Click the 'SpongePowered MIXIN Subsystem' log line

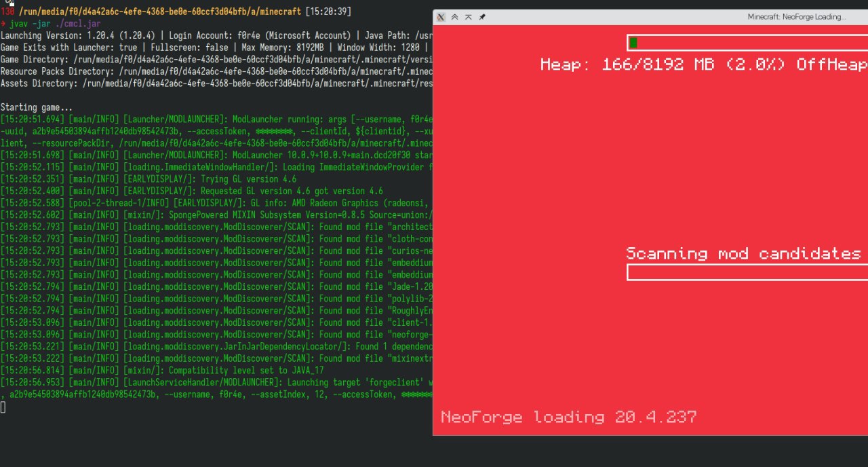(216, 215)
